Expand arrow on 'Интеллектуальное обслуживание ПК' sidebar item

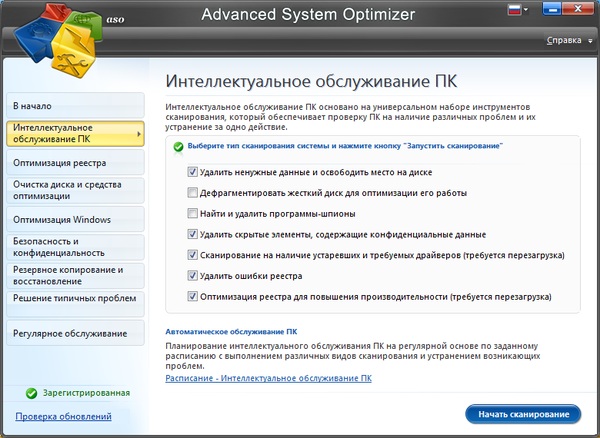click(138, 133)
